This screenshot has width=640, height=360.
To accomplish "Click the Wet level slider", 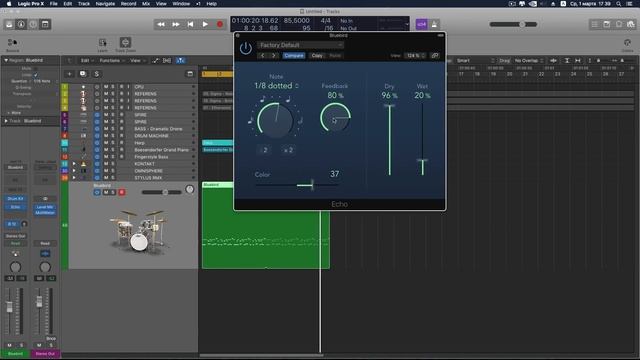I will point(422,140).
